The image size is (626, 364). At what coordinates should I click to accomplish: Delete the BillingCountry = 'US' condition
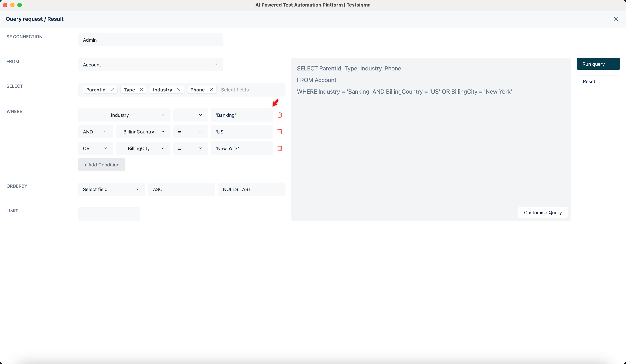pos(279,132)
